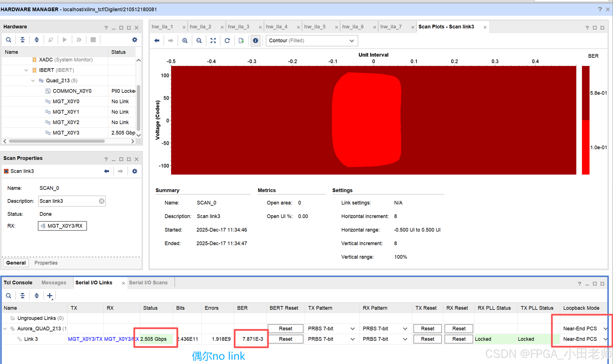Collapse the IBERT tree node
613x364 pixels.
pyautogui.click(x=26, y=70)
